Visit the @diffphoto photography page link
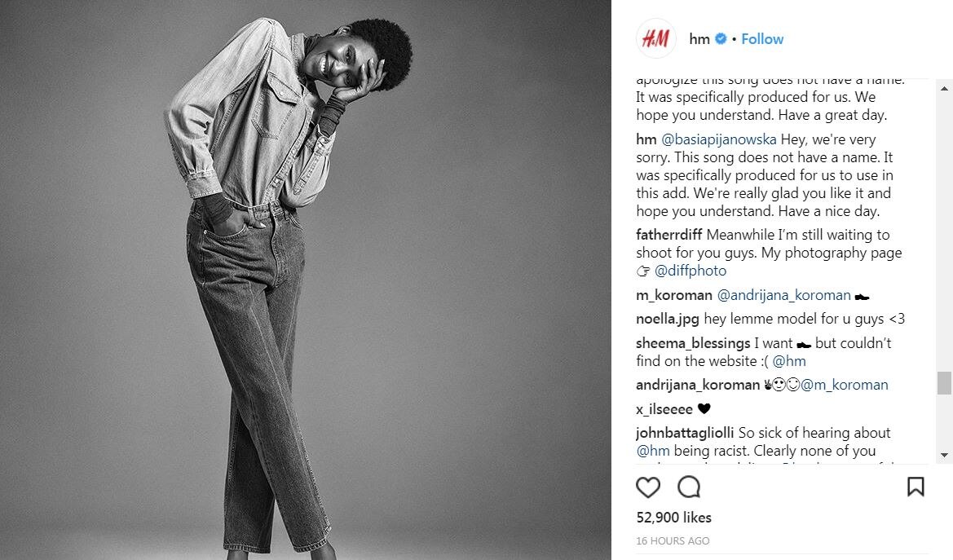 pos(690,271)
